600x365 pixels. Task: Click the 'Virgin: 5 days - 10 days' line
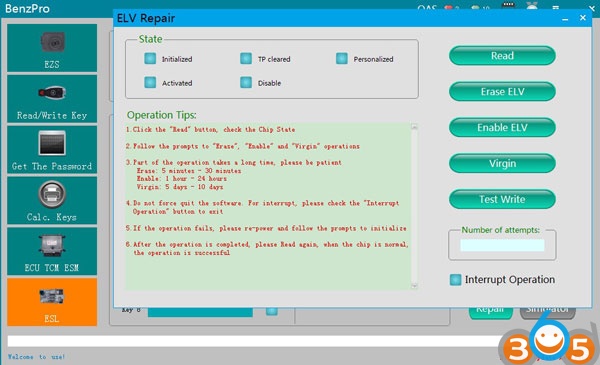coord(180,187)
